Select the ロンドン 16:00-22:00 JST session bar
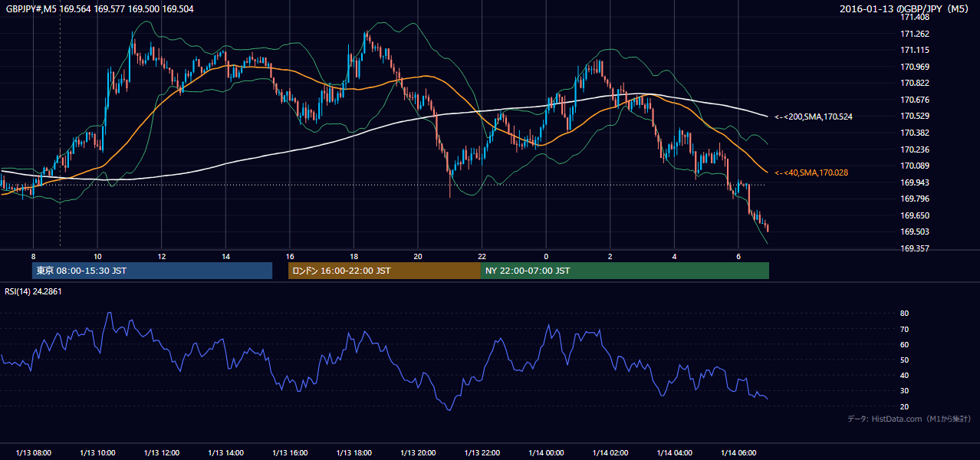The height and width of the screenshot is (460, 980). pyautogui.click(x=384, y=271)
